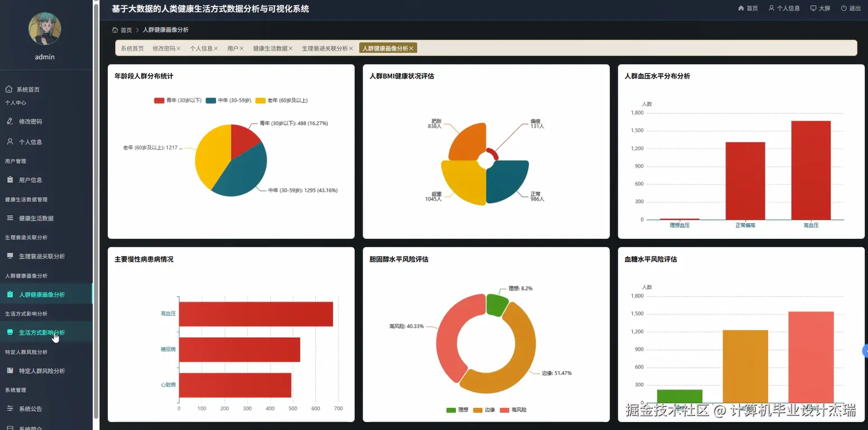Open 系统首页 via its sidebar home icon
Image resolution: width=868 pixels, height=430 pixels.
9,89
